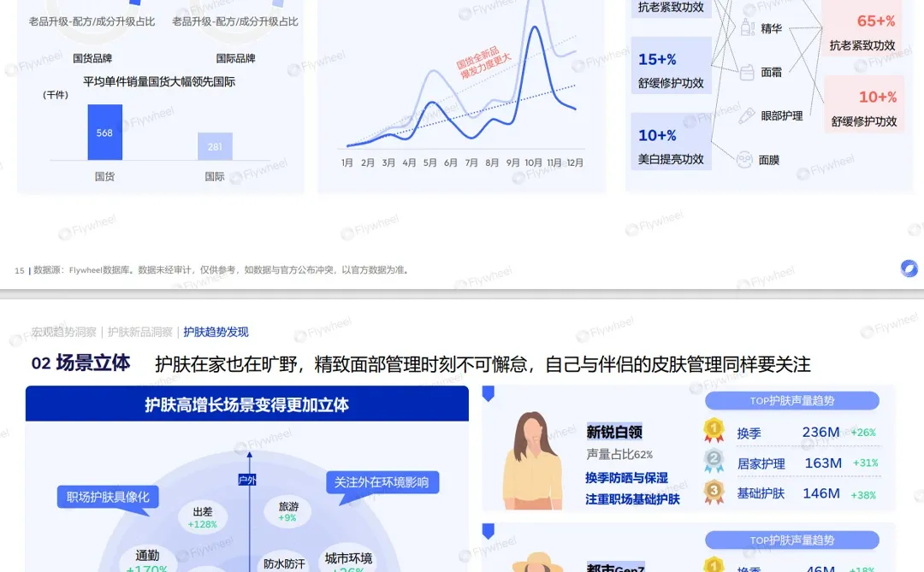This screenshot has width=924, height=572.
Task: Click the 10+% 舒缓修护功效 pink box
Action: point(864,103)
